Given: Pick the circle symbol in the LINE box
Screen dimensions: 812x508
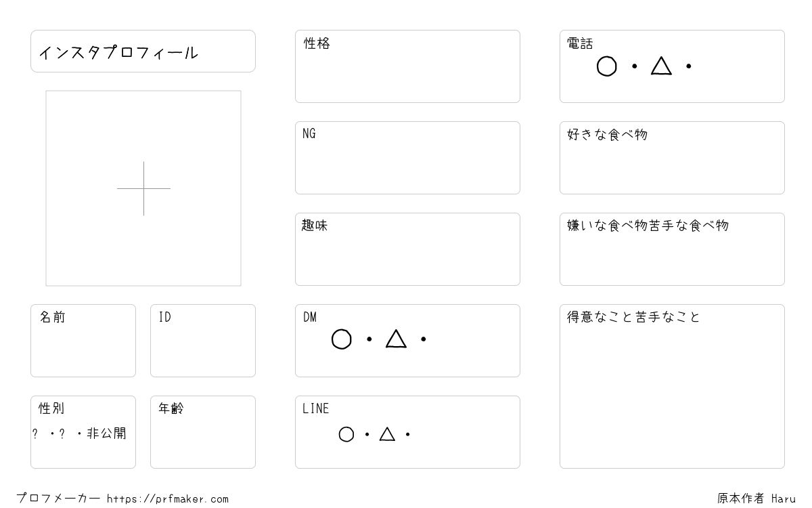Looking at the screenshot, I should (346, 434).
